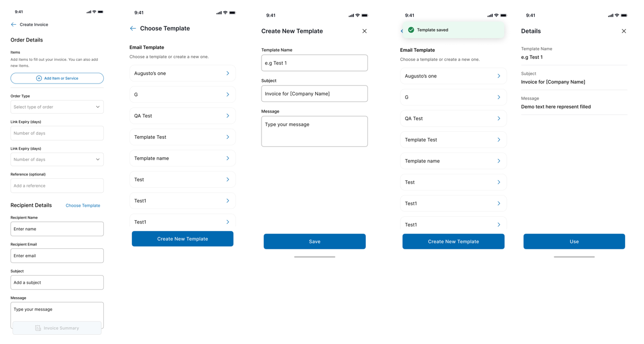Open Template Test row in Choose Template
Viewport: 644px width, 344px height.
[182, 137]
